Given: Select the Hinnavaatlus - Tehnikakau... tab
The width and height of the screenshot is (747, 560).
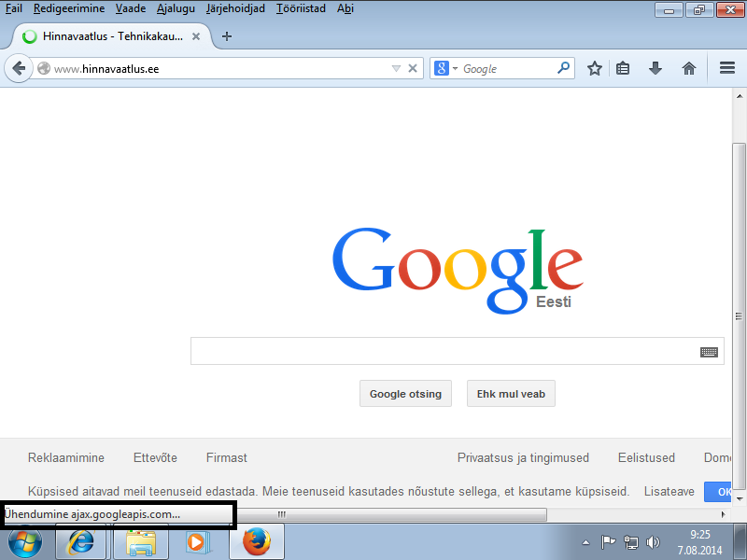Looking at the screenshot, I should click(112, 36).
